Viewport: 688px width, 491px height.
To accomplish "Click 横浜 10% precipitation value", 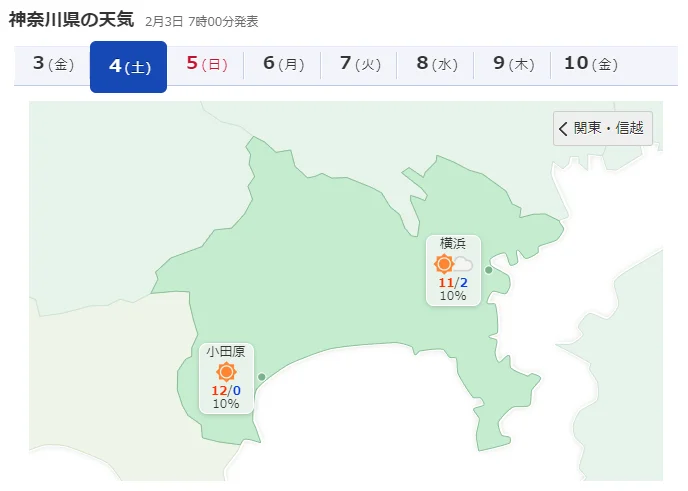I will [x=453, y=296].
